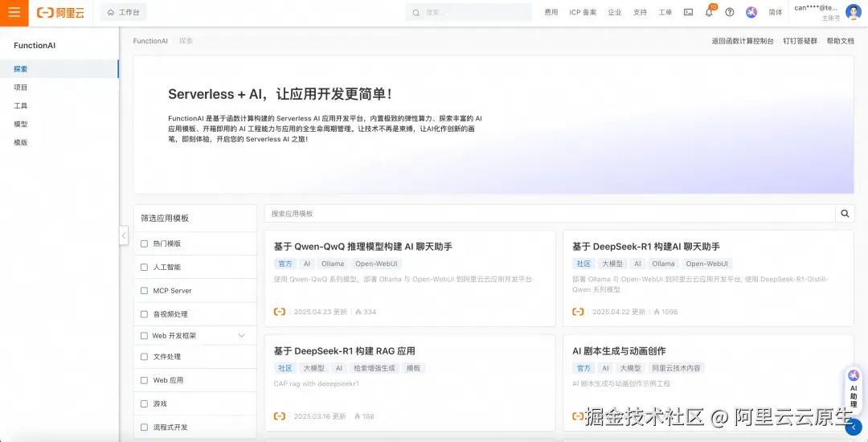Click the publisher logo on the Qwen-QwQ card
The image size is (868, 442).
coord(280,312)
